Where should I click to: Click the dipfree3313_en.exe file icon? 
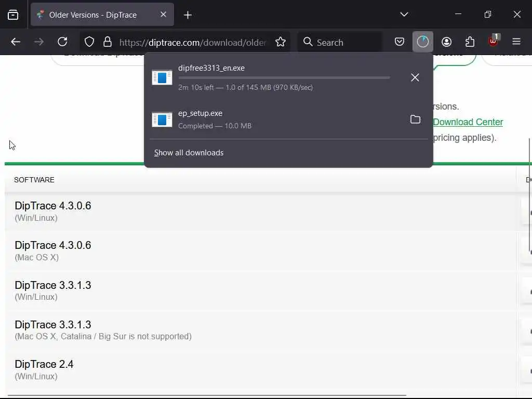point(162,77)
